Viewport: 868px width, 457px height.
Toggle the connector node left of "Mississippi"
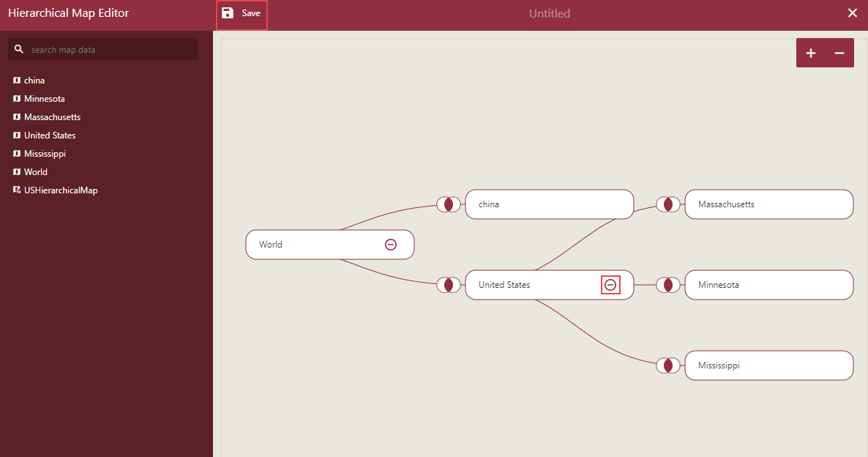point(668,365)
